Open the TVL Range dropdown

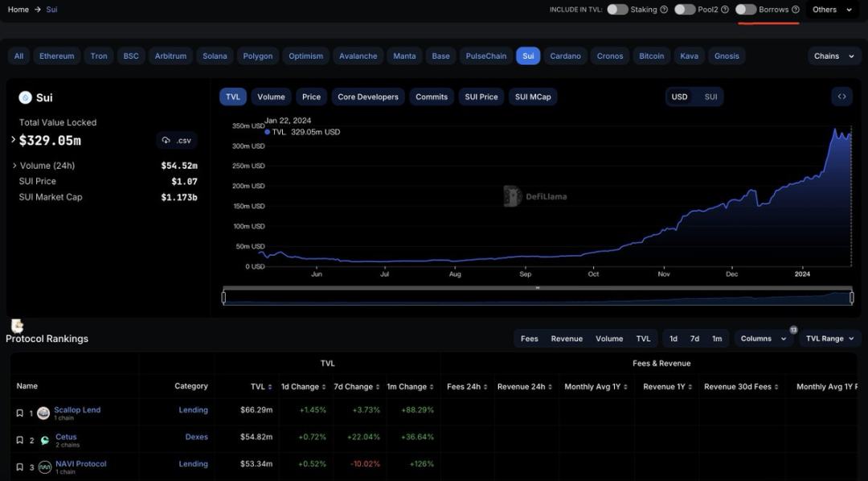(829, 339)
